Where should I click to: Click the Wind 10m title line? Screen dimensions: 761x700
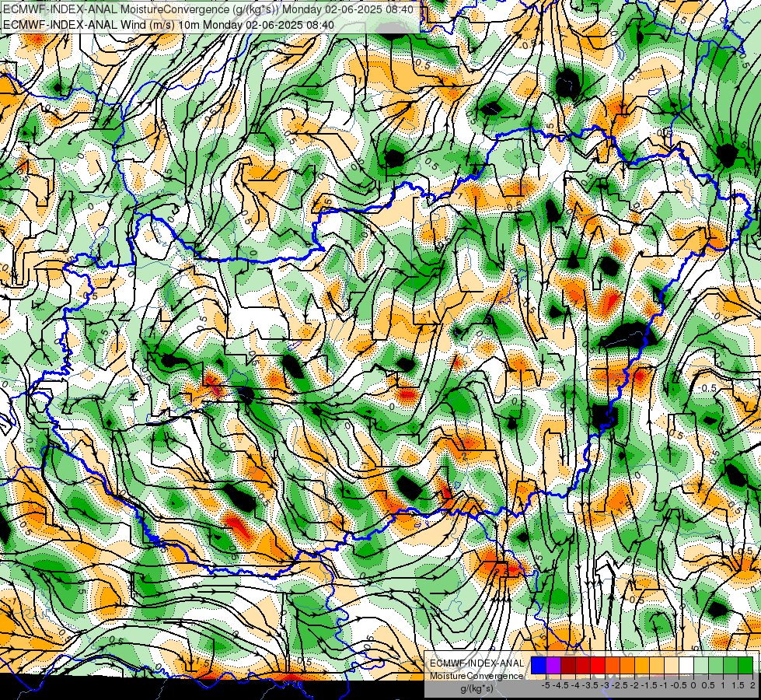169,25
